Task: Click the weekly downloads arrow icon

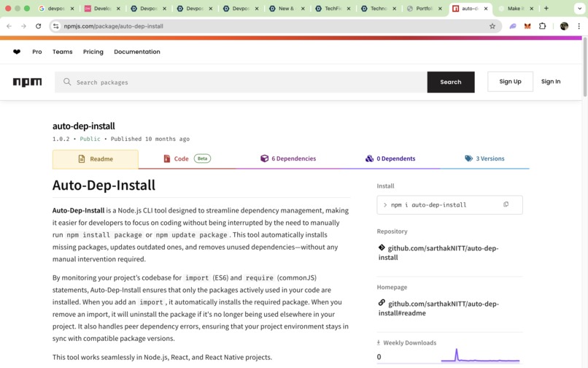Action: click(x=379, y=342)
